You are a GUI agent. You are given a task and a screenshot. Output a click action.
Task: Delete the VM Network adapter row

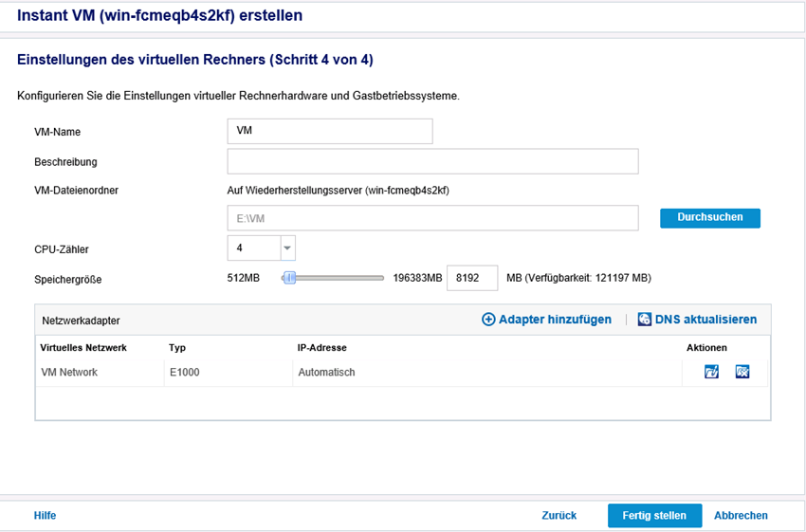pyautogui.click(x=742, y=371)
